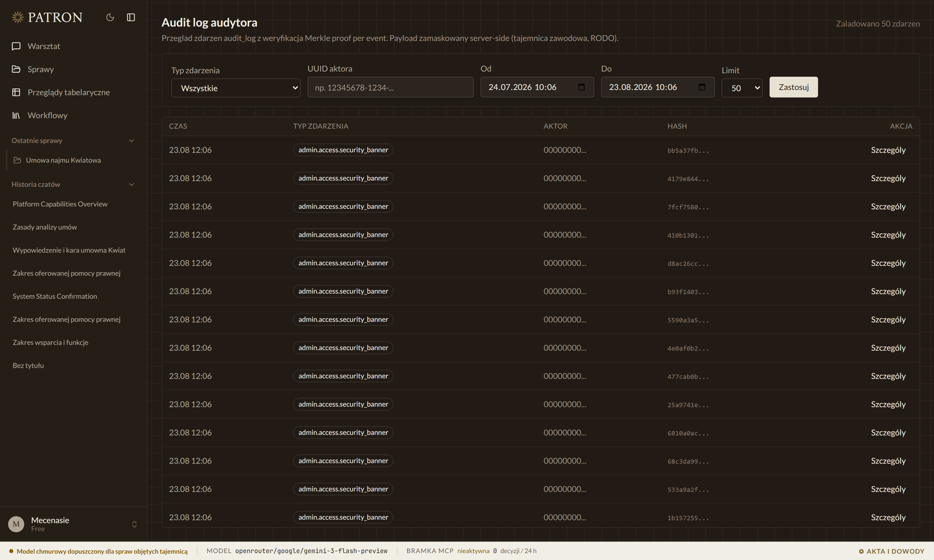Open Workflowy library icon
The image size is (934, 560).
tap(16, 115)
